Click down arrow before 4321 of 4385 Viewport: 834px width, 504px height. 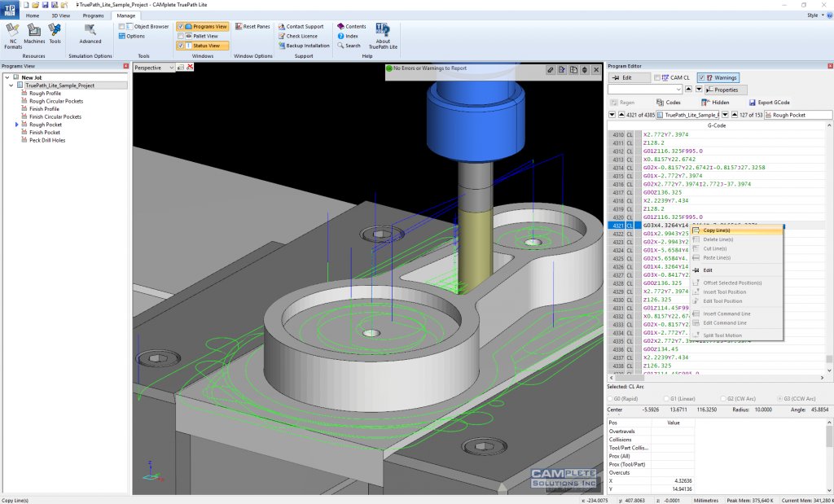(612, 115)
